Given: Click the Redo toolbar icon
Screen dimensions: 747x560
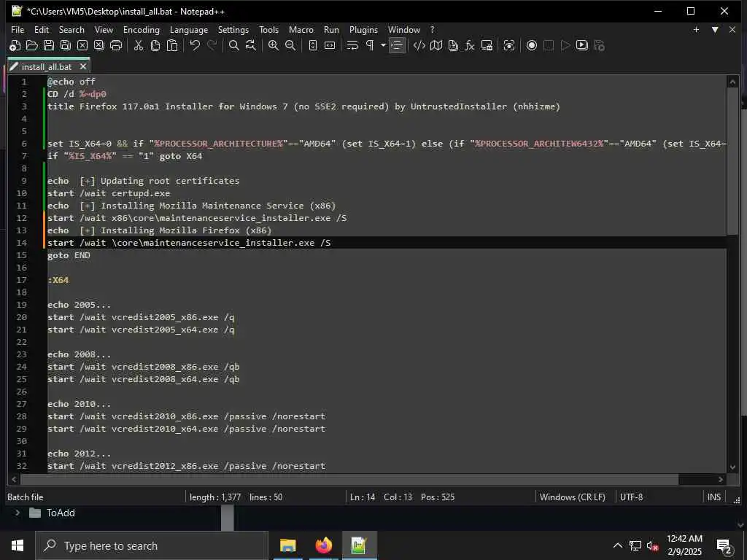Looking at the screenshot, I should point(212,46).
